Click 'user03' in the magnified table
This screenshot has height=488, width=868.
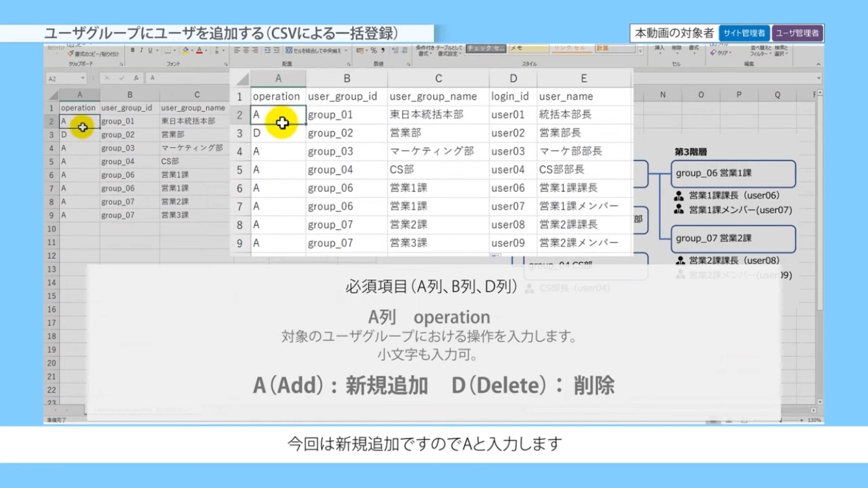508,151
